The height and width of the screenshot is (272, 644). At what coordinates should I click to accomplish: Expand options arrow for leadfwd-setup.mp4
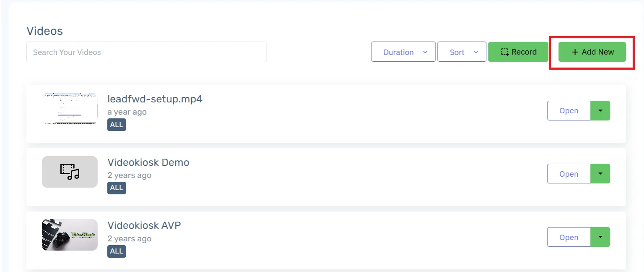click(x=600, y=111)
